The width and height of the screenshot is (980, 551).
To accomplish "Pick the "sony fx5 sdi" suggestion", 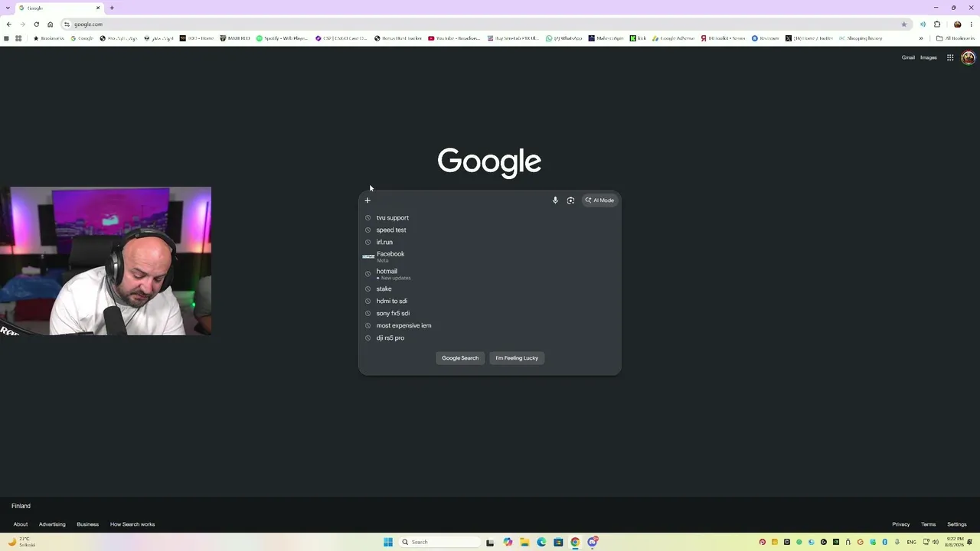I will tap(490, 314).
